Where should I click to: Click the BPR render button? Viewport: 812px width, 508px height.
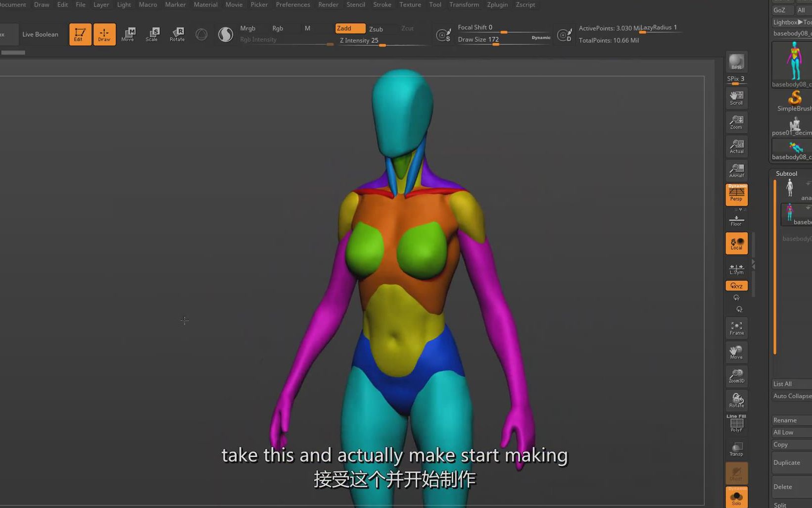[736, 60]
